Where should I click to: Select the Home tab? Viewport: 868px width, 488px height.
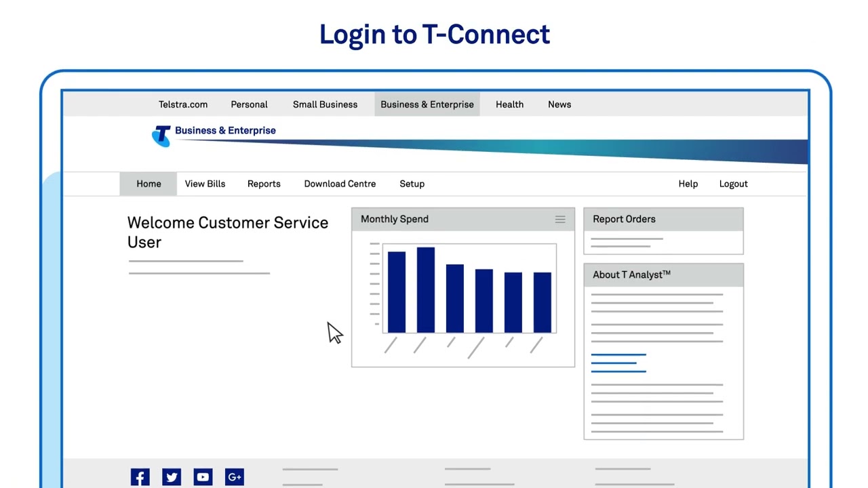pyautogui.click(x=149, y=184)
